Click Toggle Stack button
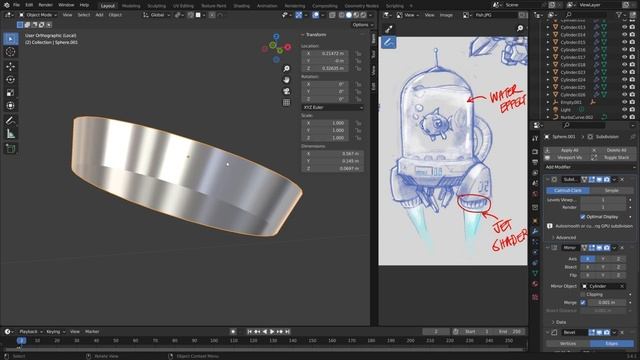 tap(613, 158)
